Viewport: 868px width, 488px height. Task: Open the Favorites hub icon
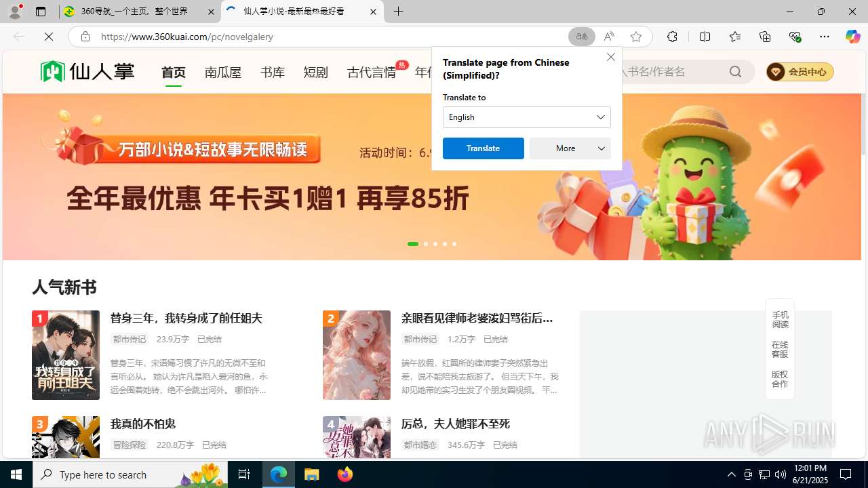pyautogui.click(x=735, y=37)
